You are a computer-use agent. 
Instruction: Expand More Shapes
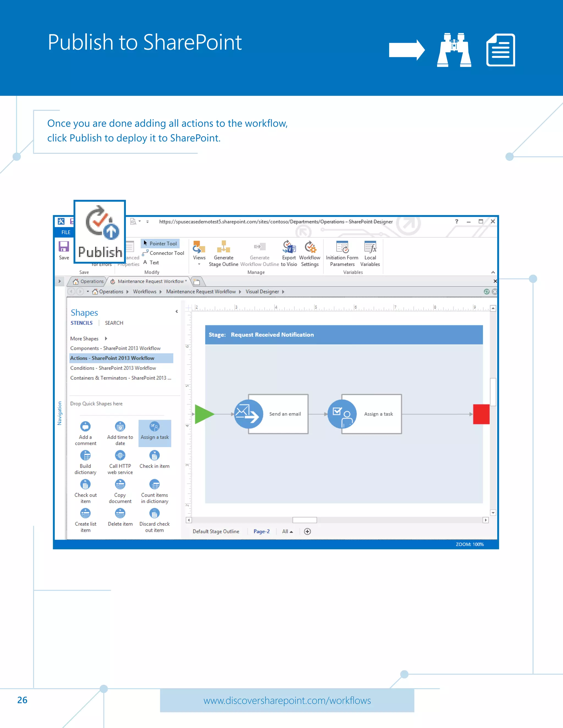click(x=89, y=339)
